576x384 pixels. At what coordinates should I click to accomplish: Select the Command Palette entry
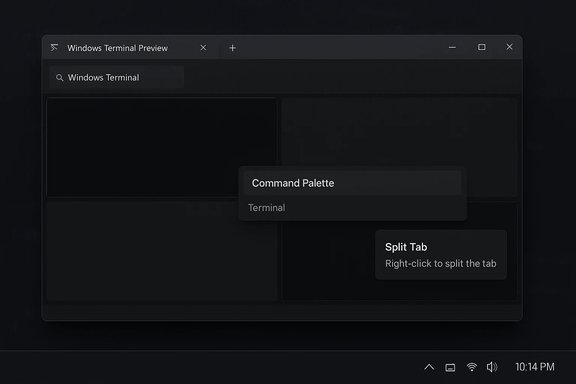tap(353, 183)
